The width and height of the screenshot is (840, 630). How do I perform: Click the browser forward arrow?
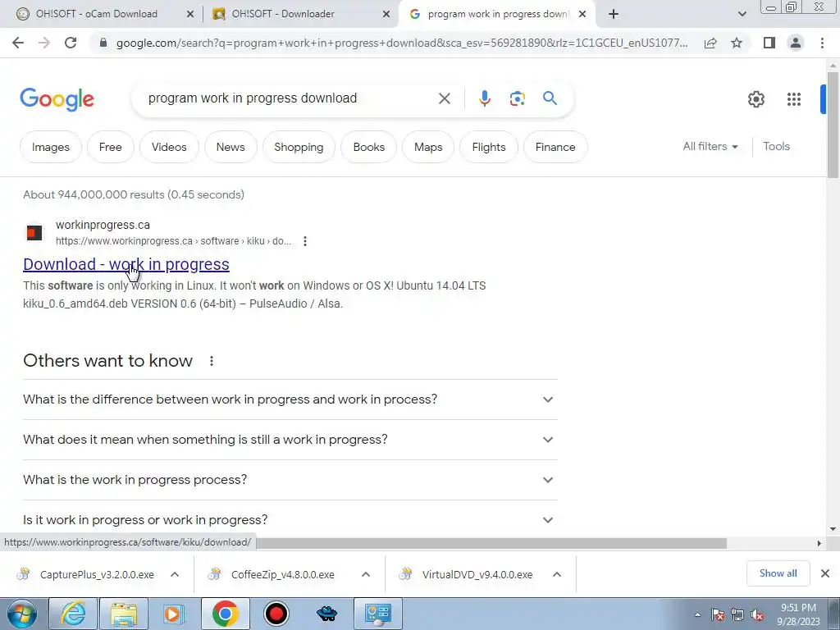coord(44,43)
